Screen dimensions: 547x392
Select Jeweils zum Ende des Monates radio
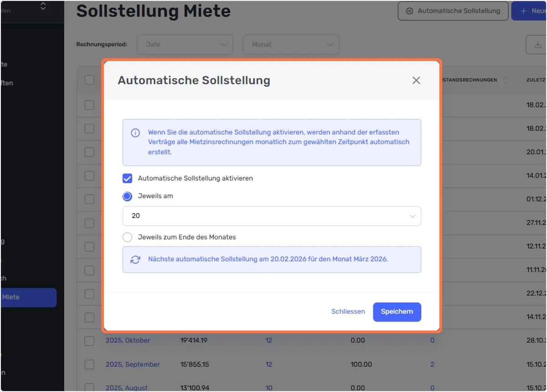[x=128, y=237]
